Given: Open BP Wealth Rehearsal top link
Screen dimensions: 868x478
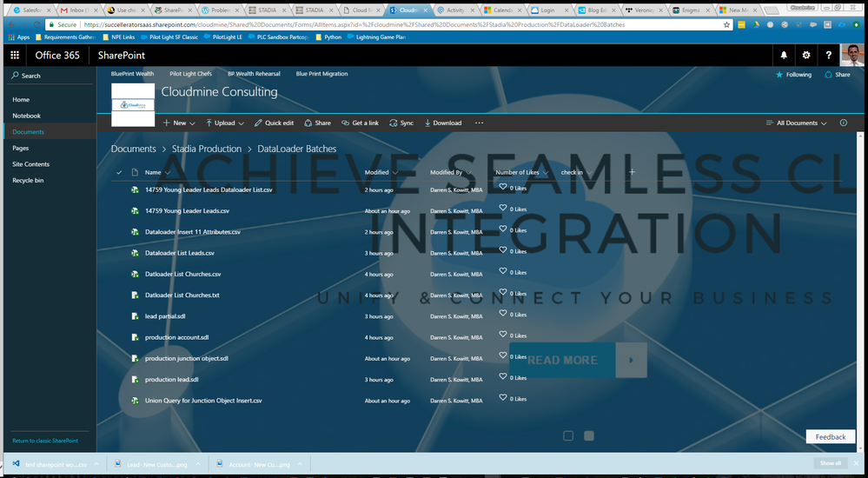Looking at the screenshot, I should tap(254, 74).
